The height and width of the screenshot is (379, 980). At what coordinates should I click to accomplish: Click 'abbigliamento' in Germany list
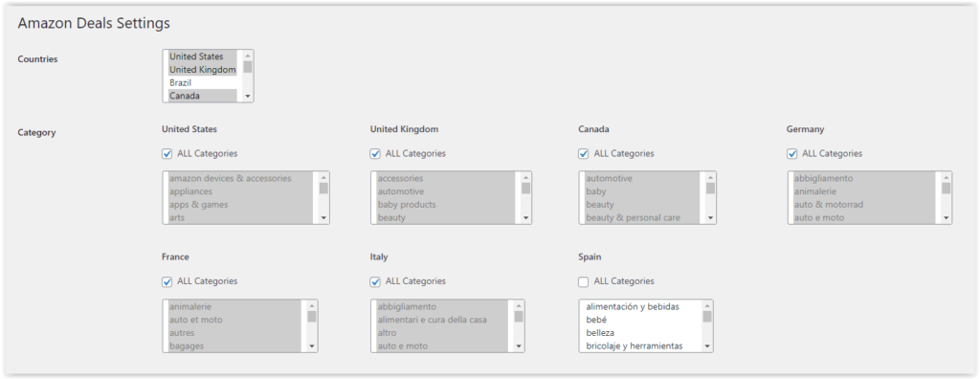864,178
